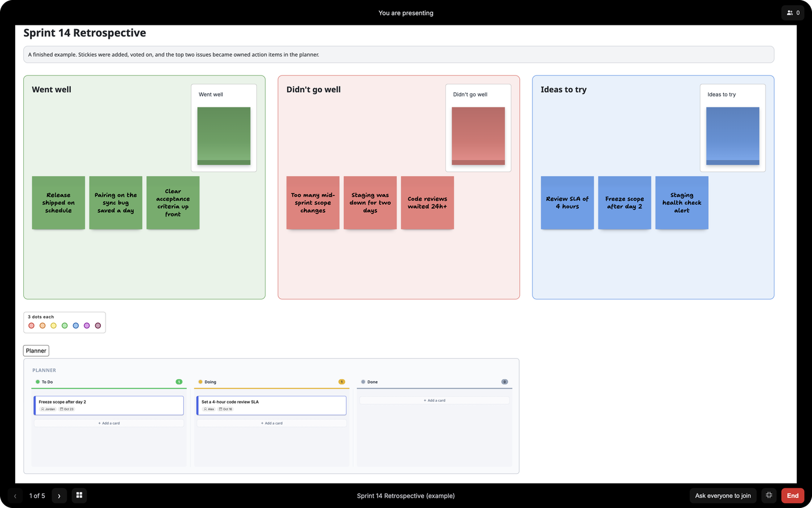
Task: Go to the next slide with the right chevron
Action: [x=59, y=496]
